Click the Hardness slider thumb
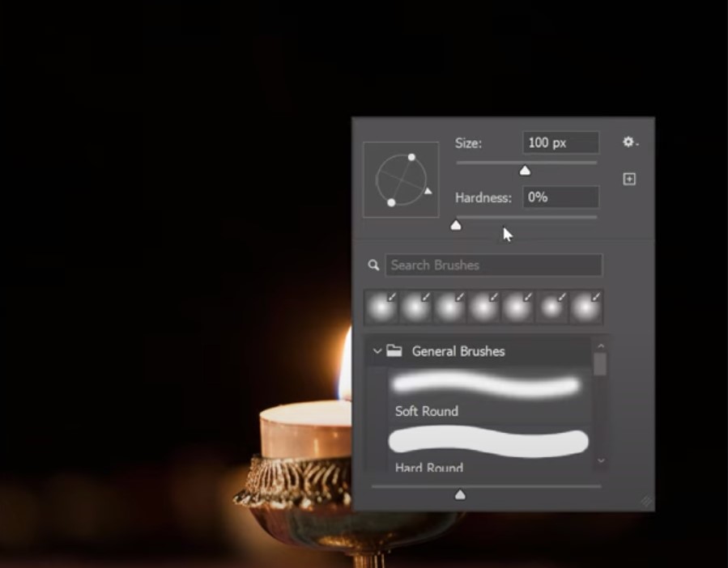The height and width of the screenshot is (568, 728). 456,226
